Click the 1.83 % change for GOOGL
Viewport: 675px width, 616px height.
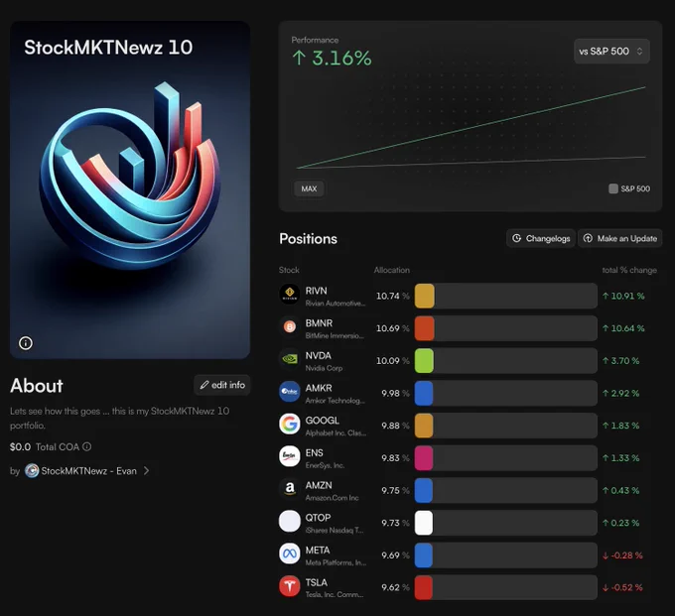coord(620,426)
